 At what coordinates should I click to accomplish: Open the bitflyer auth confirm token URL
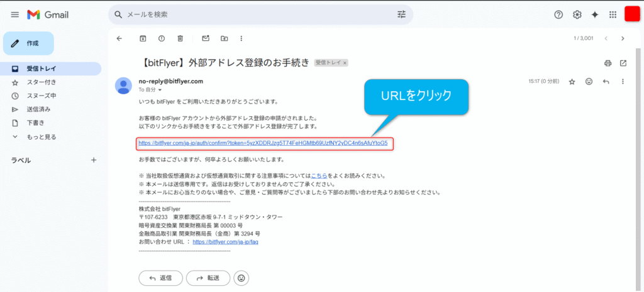click(264, 144)
